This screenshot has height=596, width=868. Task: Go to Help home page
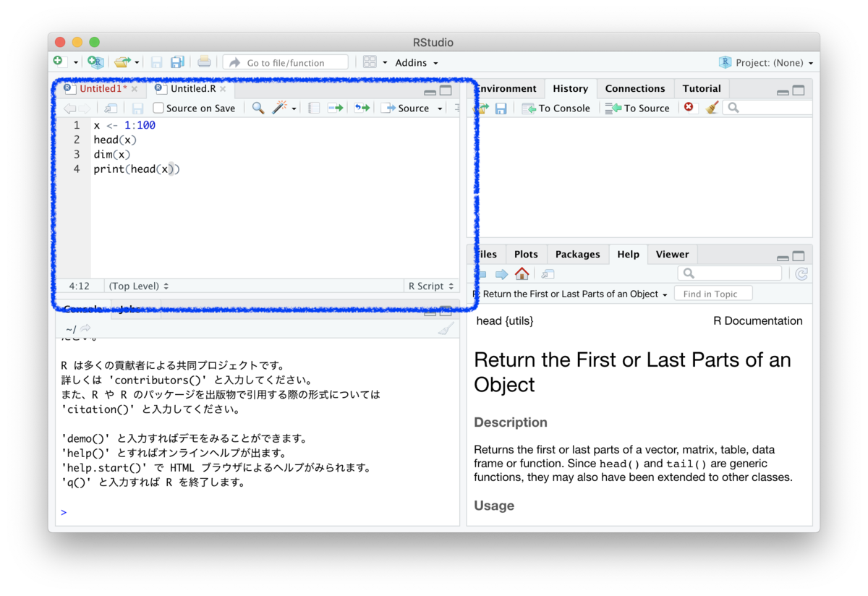tap(522, 274)
